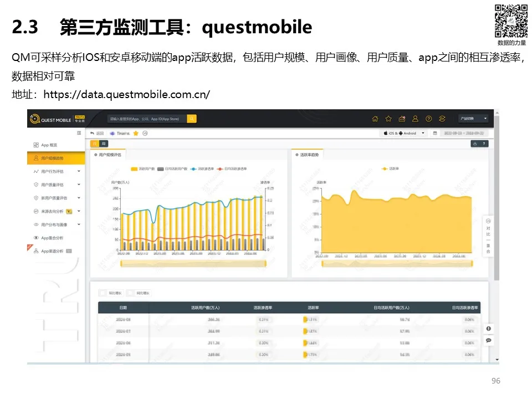Toggle 活跃率 legend in right chart
Image resolution: width=532 pixels, height=399 pixels.
pyautogui.click(x=390, y=168)
